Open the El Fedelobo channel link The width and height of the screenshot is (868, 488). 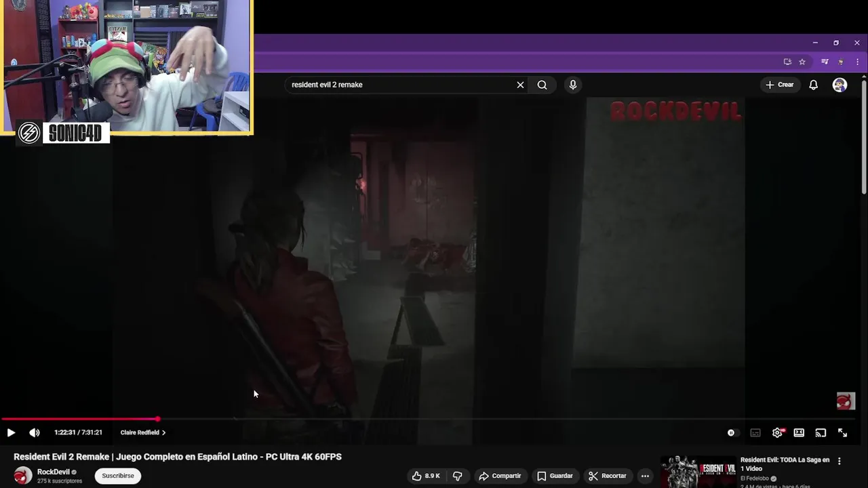(x=756, y=479)
